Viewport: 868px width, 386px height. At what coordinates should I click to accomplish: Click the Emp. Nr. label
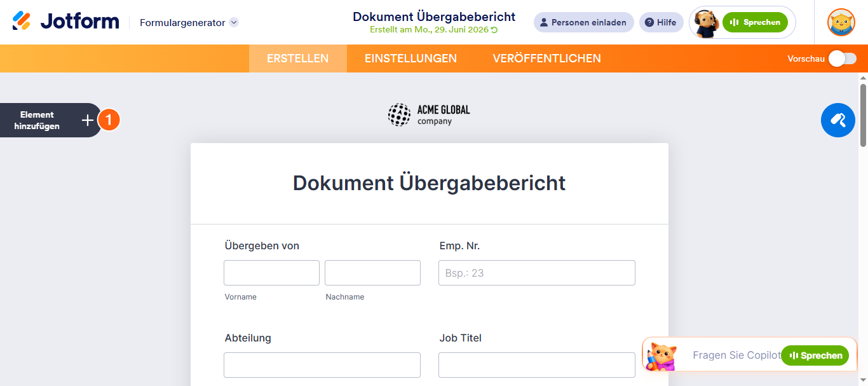point(459,246)
